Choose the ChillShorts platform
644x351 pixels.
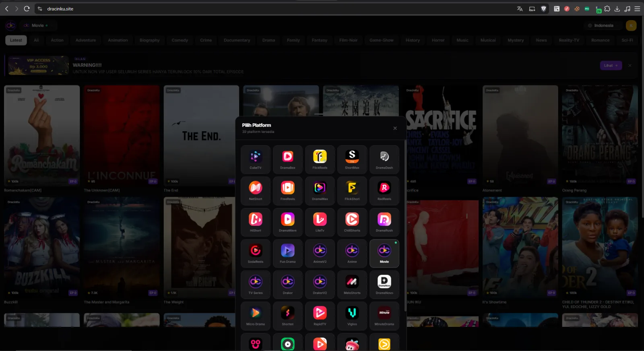[x=352, y=222]
